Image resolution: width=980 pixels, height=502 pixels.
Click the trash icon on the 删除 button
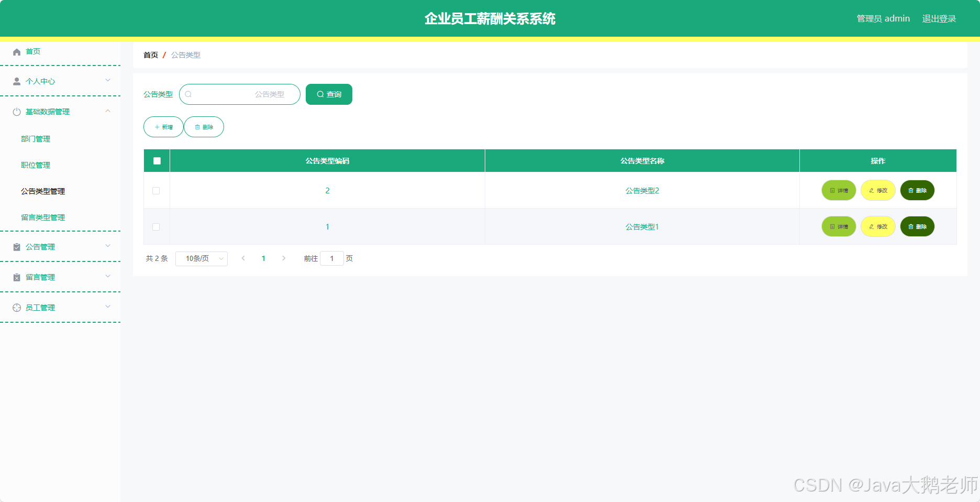[197, 127]
